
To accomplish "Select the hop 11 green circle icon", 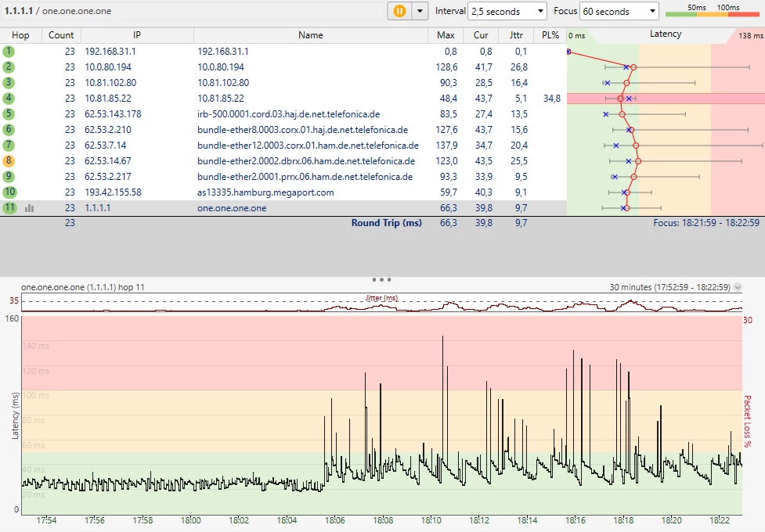I will (9, 208).
